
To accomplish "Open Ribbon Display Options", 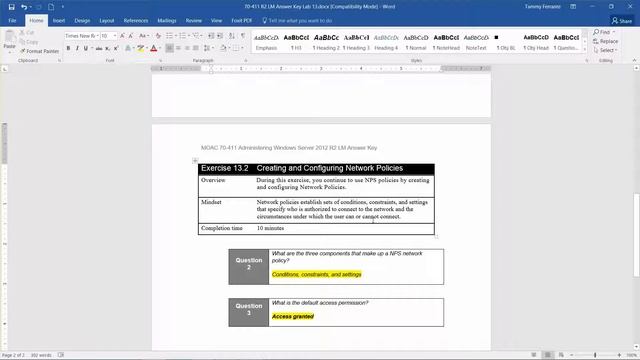I will (573, 7).
